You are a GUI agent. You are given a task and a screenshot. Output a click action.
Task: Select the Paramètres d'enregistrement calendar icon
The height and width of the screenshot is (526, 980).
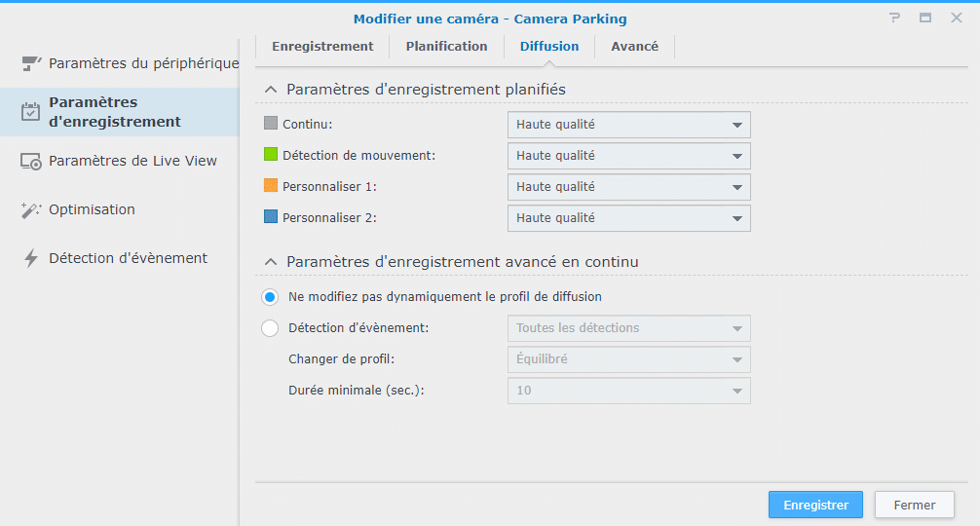pyautogui.click(x=30, y=112)
